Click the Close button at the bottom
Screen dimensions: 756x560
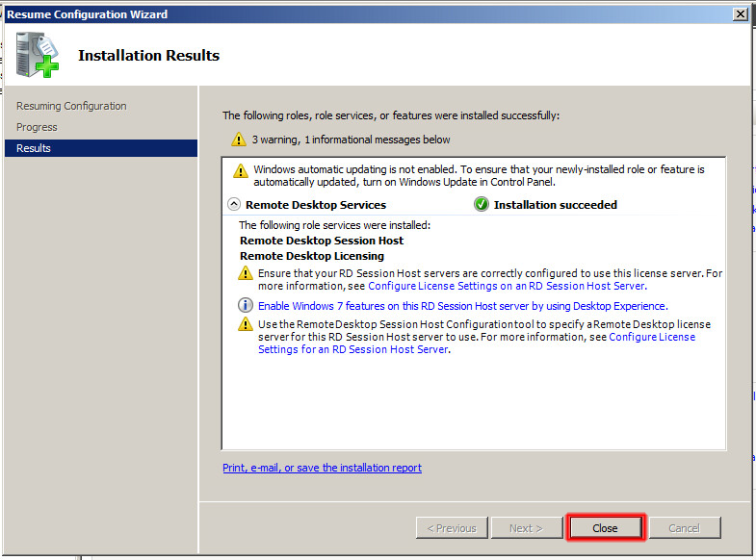605,528
